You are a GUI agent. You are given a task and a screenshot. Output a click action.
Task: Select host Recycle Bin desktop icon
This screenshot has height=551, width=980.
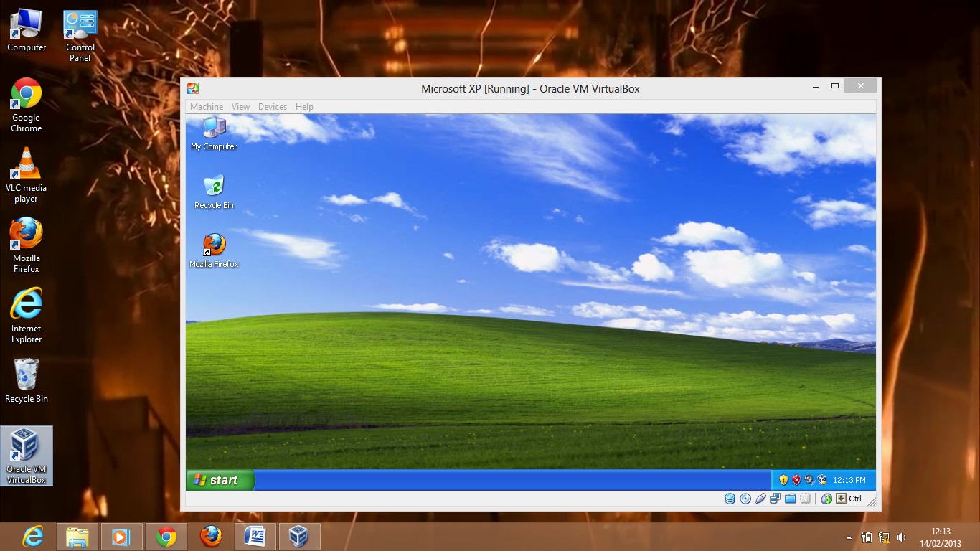coord(27,382)
